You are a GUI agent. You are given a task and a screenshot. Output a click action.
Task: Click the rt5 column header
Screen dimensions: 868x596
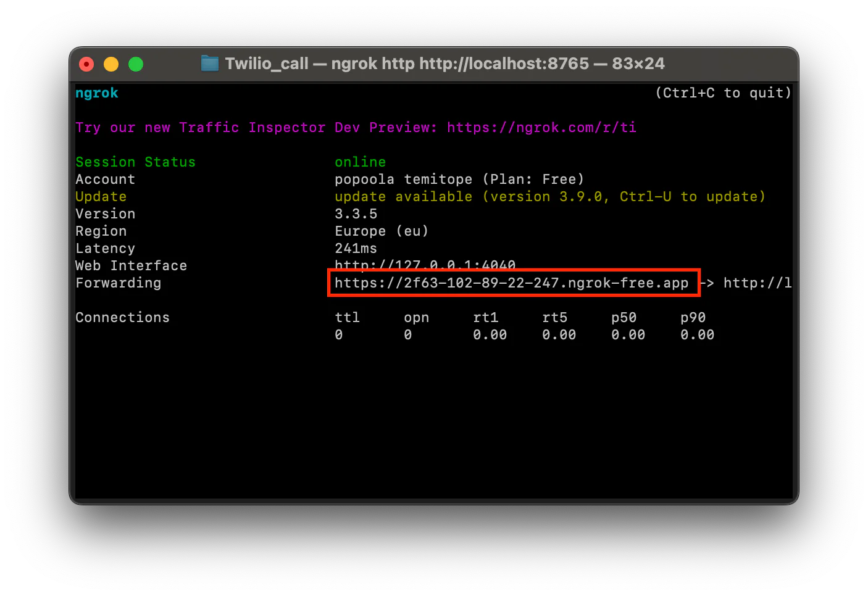[555, 318]
